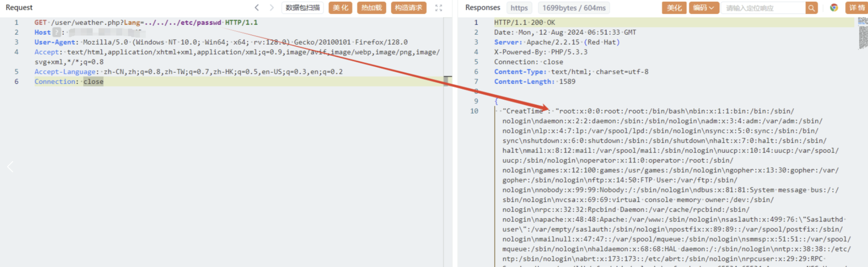The width and height of the screenshot is (868, 267).
Task: Click the opening brace on response line 9
Action: click(x=496, y=101)
